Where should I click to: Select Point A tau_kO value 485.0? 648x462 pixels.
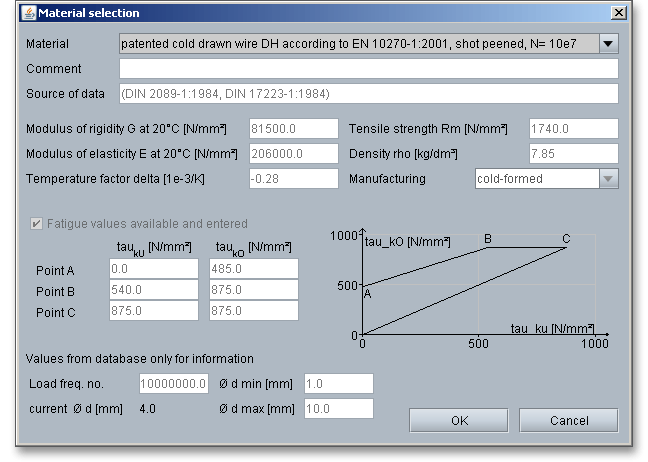click(254, 269)
